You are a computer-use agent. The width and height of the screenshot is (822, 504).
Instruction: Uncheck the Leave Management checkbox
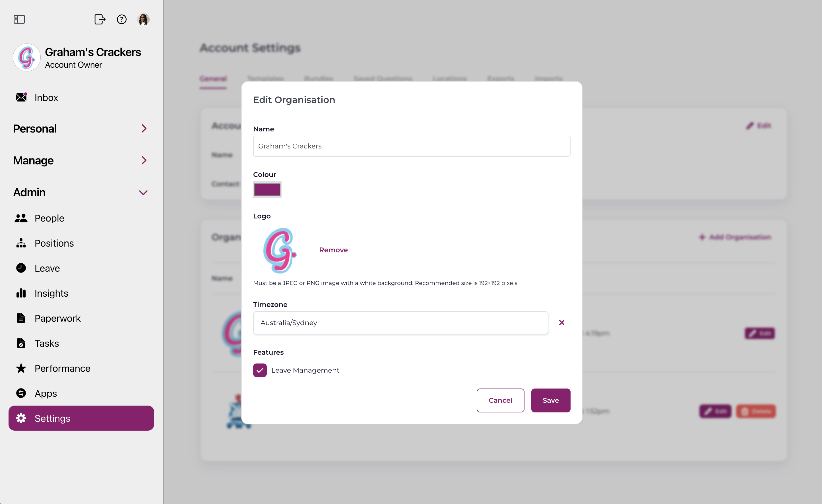pyautogui.click(x=260, y=370)
